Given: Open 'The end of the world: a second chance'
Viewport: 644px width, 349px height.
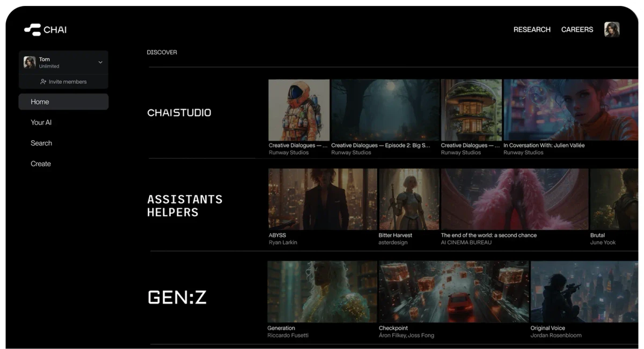Looking at the screenshot, I should tap(514, 199).
